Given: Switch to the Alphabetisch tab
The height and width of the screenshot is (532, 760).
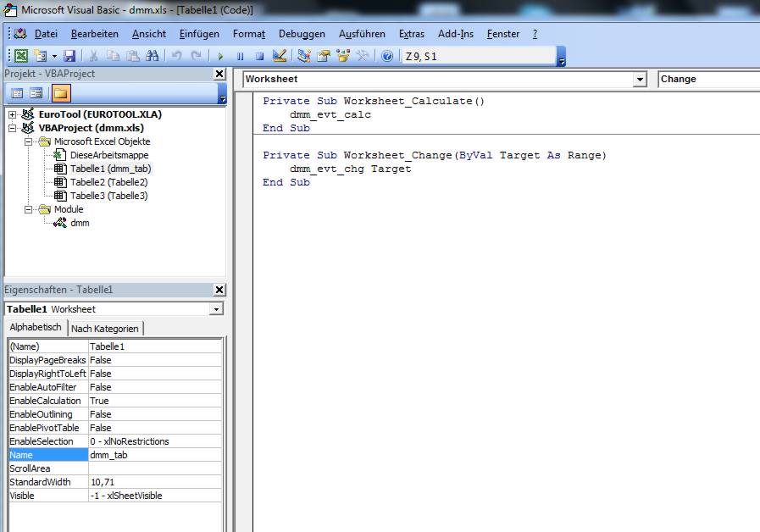Looking at the screenshot, I should [36, 327].
